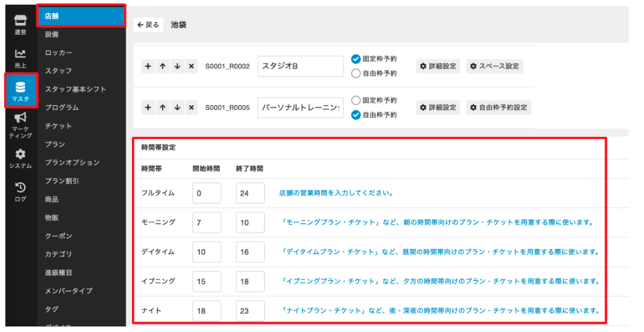Open the マーケティング megaphone icon

point(20,124)
